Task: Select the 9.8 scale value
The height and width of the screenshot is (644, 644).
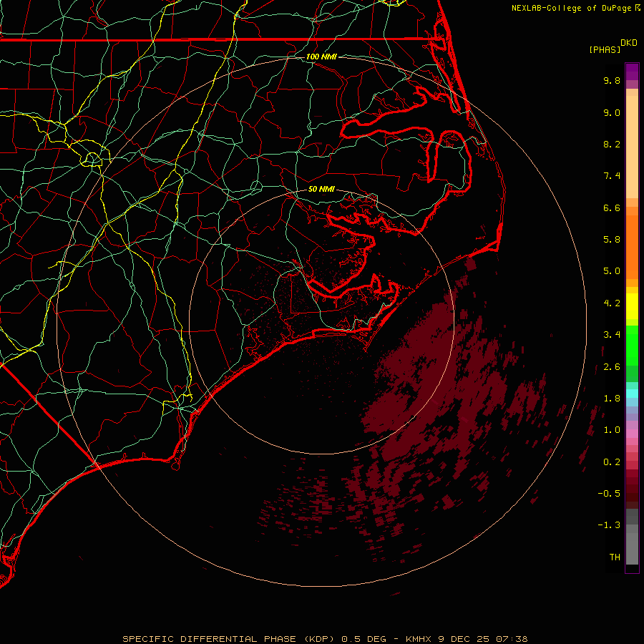Action: click(612, 80)
